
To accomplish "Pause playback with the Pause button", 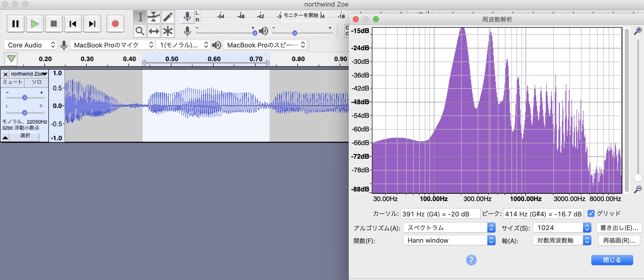I will click(16, 24).
